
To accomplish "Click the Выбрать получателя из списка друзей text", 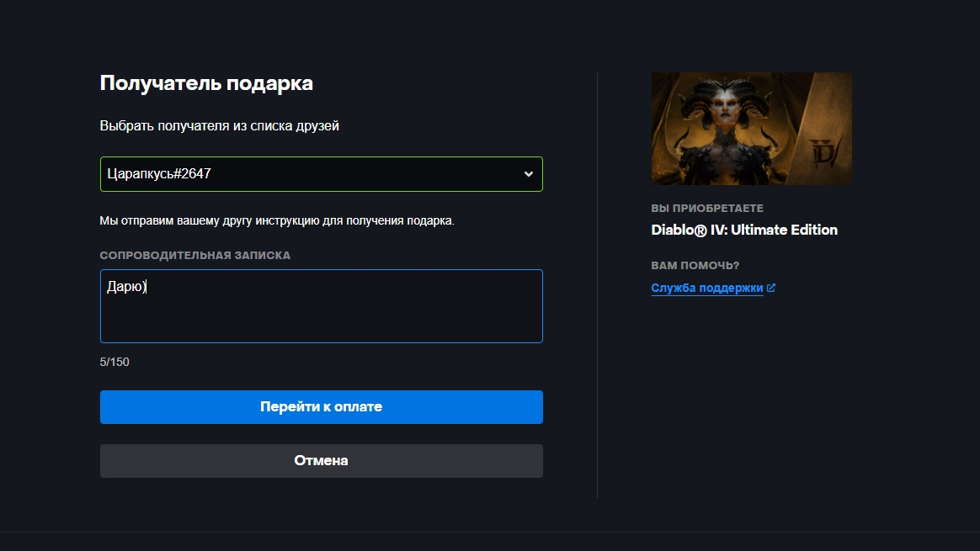I will [x=220, y=126].
